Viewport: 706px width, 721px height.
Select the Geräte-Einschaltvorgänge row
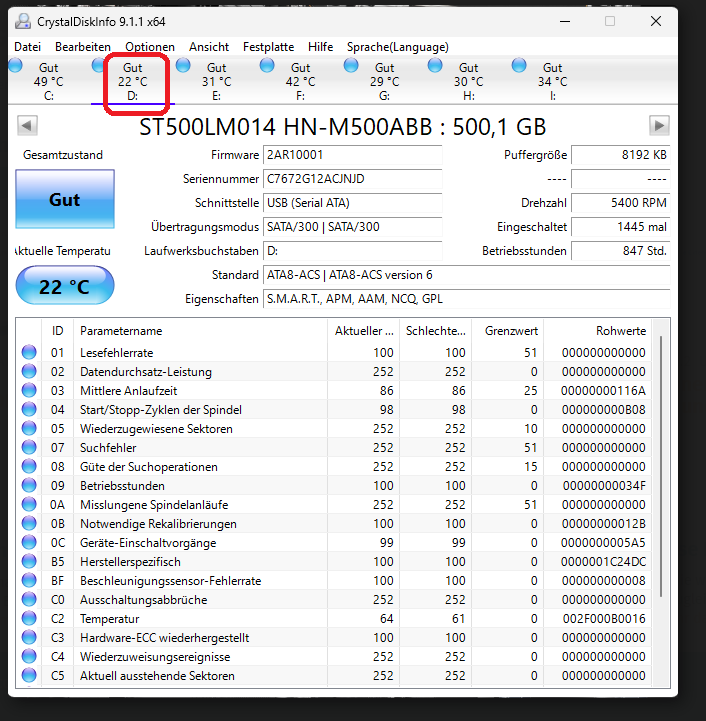coord(333,543)
